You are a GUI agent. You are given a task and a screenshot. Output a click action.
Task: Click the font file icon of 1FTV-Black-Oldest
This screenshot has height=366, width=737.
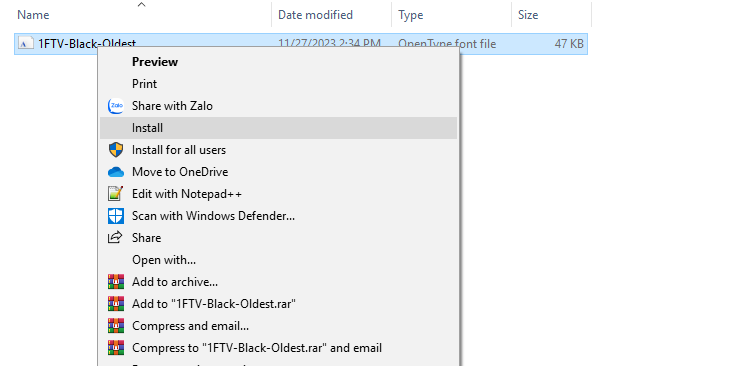(x=26, y=43)
